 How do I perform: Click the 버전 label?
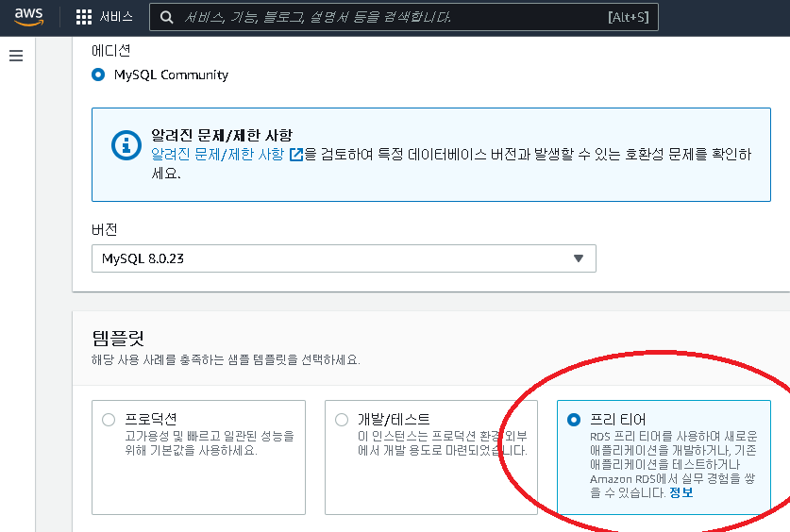(x=104, y=230)
